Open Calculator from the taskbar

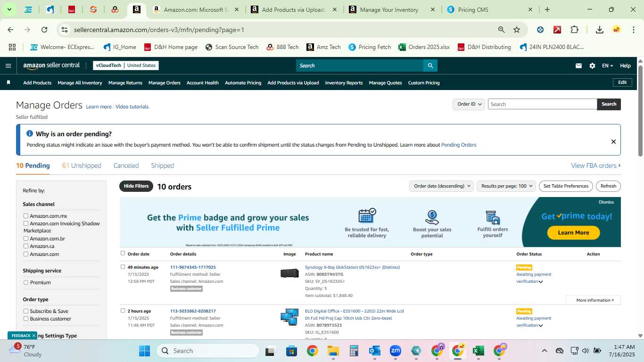pos(354,351)
